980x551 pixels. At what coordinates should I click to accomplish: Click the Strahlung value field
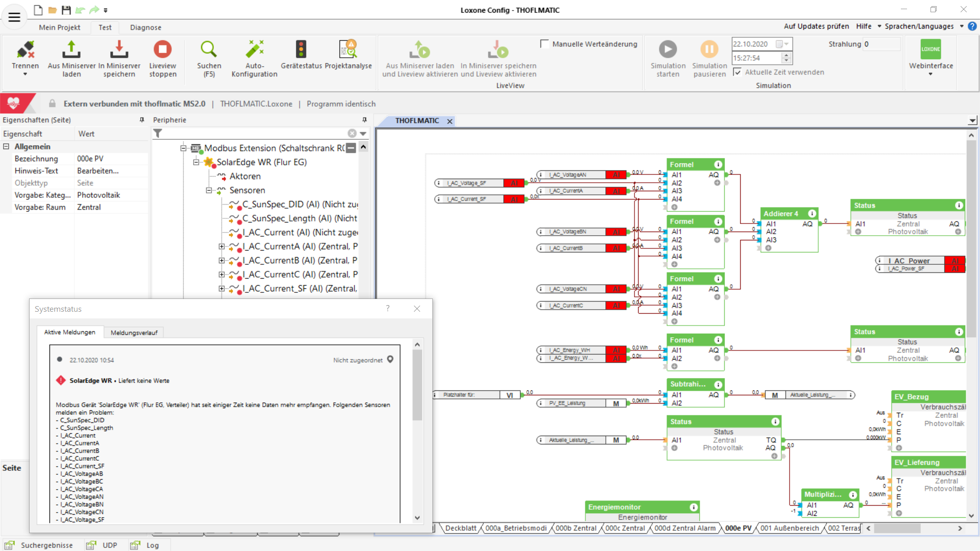pyautogui.click(x=881, y=44)
